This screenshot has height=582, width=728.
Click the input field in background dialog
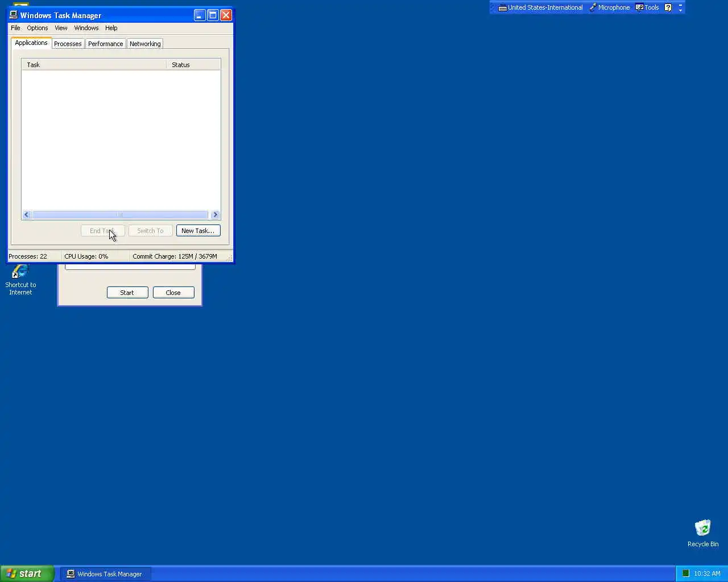130,267
